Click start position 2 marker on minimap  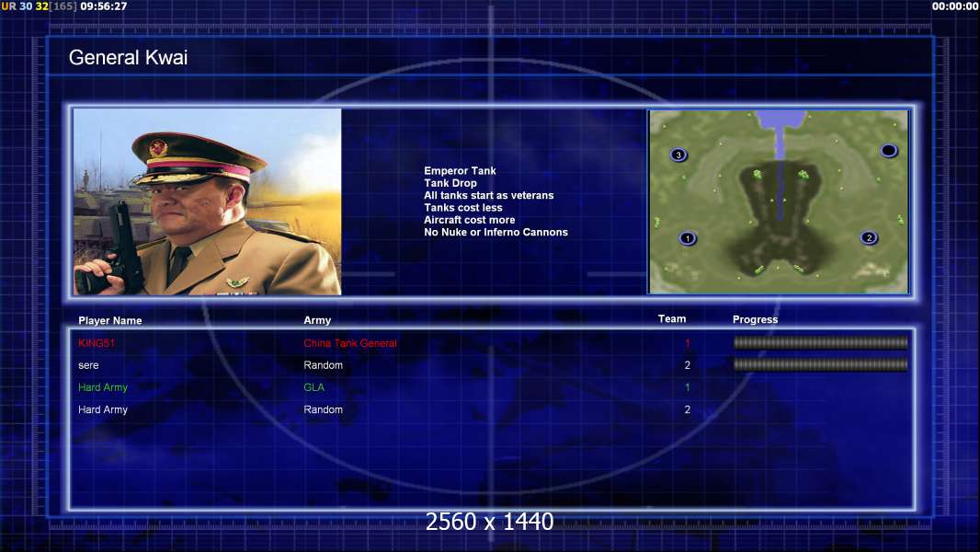[869, 237]
